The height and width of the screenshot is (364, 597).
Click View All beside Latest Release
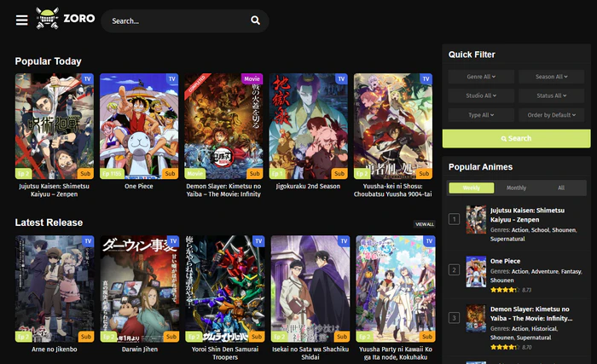coord(424,224)
